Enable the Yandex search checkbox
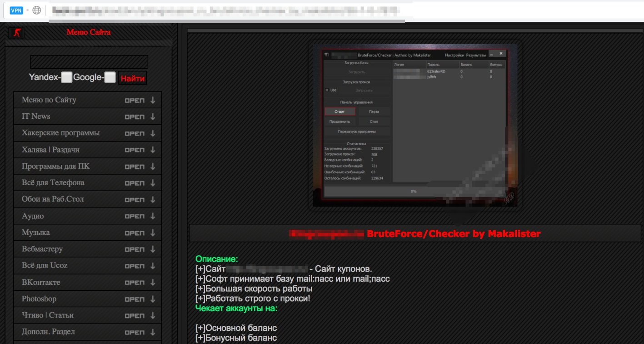The image size is (644, 344). point(67,77)
